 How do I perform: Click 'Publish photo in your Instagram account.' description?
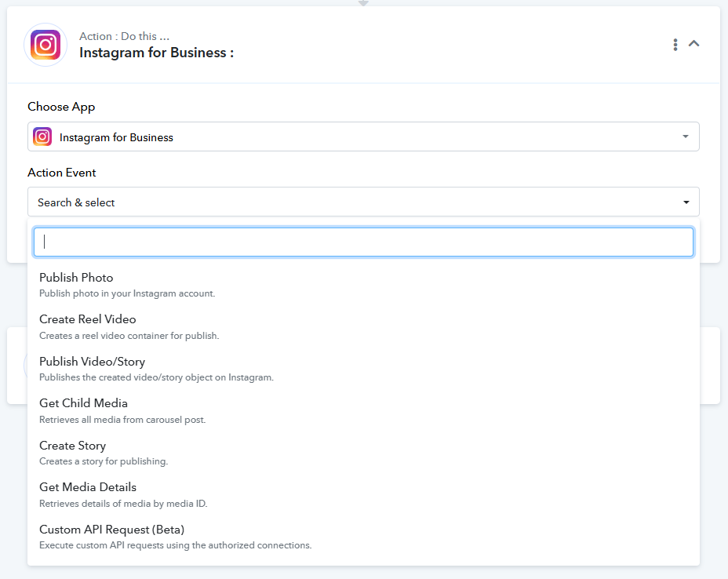127,293
